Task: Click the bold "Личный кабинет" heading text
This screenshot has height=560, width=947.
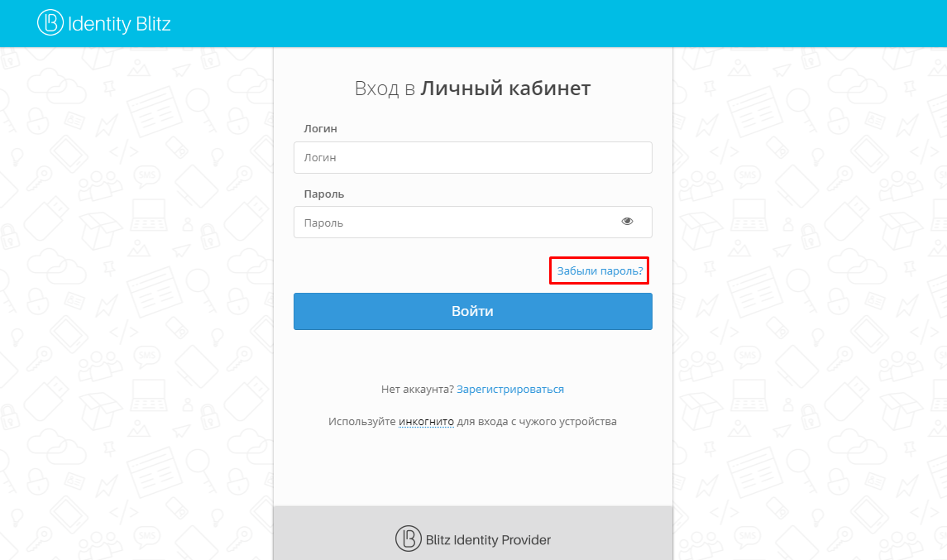Action: pos(505,89)
